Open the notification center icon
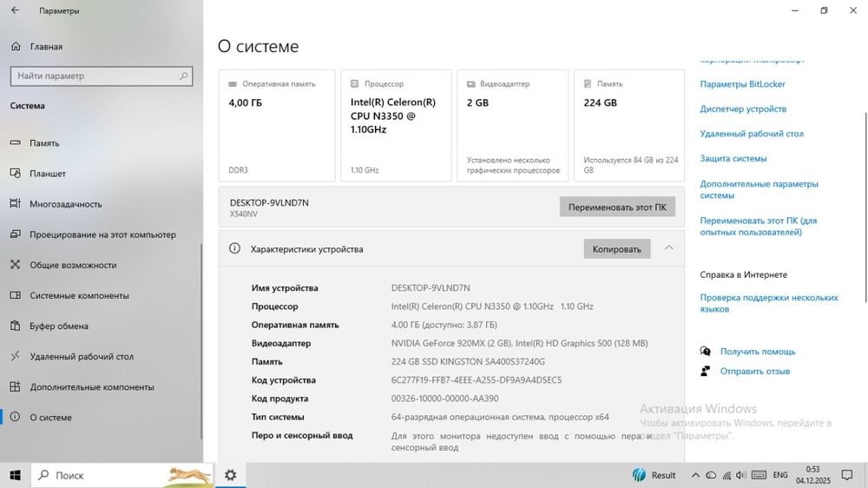Screen dimensions: 868x488 846,475
